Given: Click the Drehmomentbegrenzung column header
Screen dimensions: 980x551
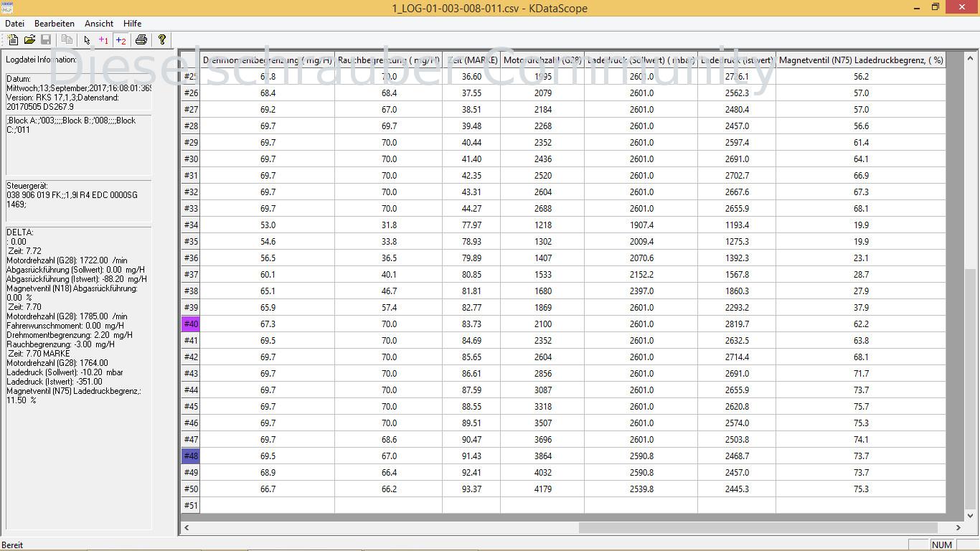Looking at the screenshot, I should (x=268, y=60).
